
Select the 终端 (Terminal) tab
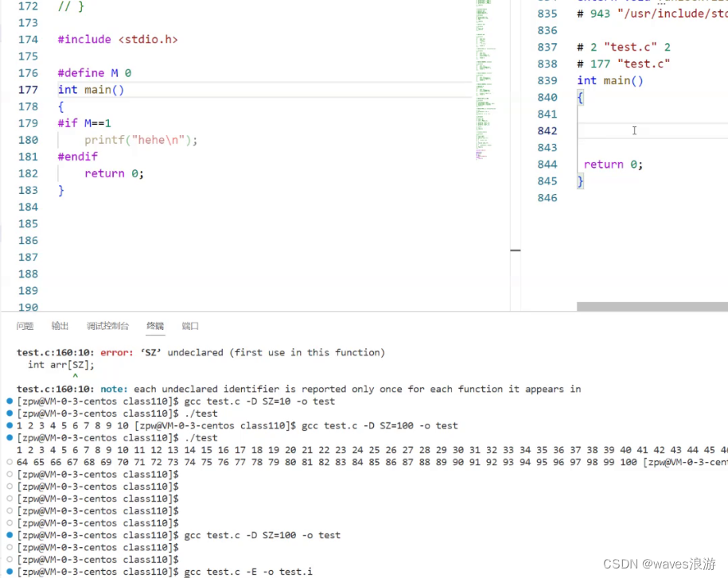pos(155,326)
